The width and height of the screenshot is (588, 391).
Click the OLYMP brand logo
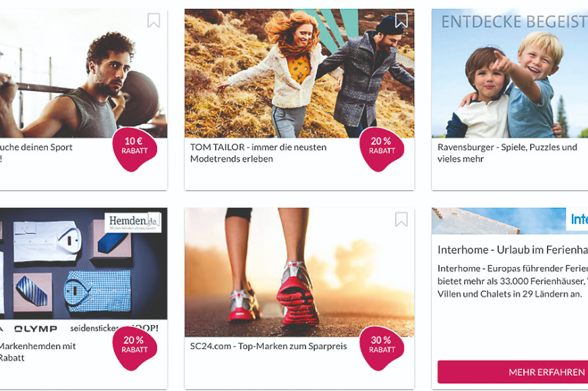pos(36,329)
